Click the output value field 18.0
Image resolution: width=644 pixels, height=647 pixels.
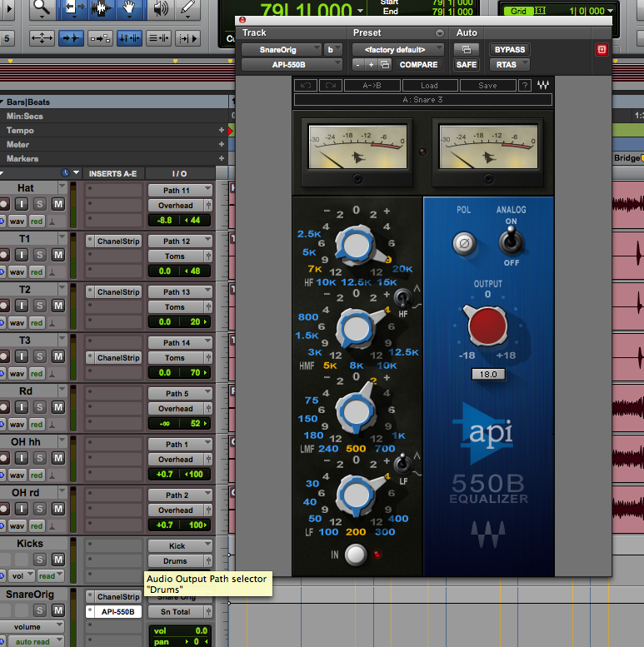point(488,374)
